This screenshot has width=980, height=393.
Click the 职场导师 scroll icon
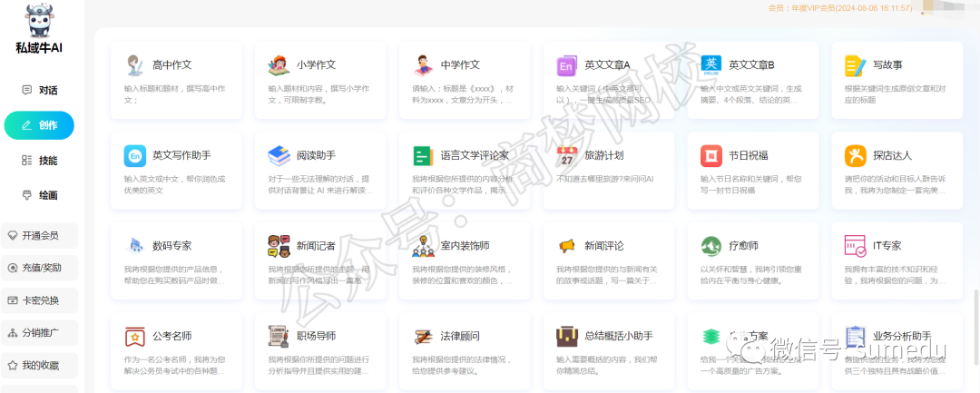(x=279, y=336)
